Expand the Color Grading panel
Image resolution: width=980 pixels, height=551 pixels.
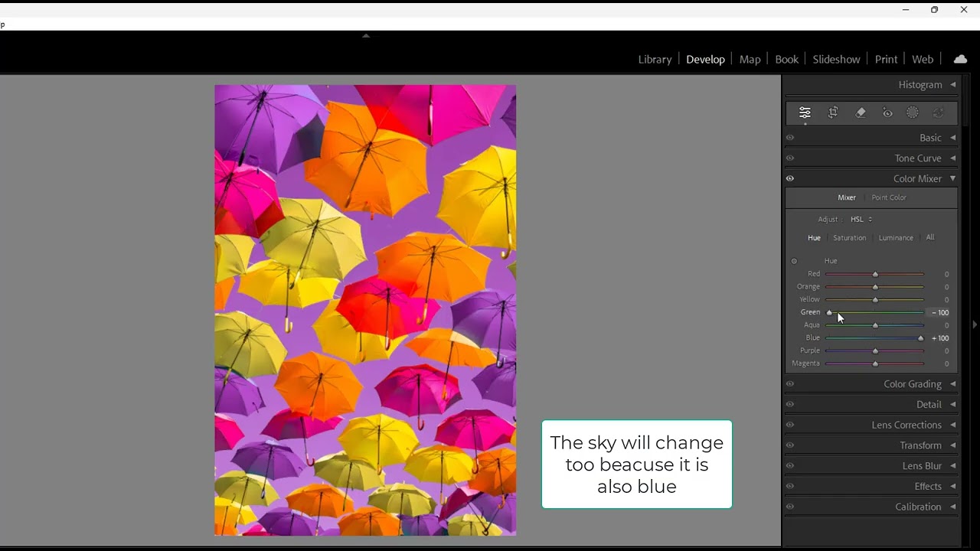(x=953, y=384)
